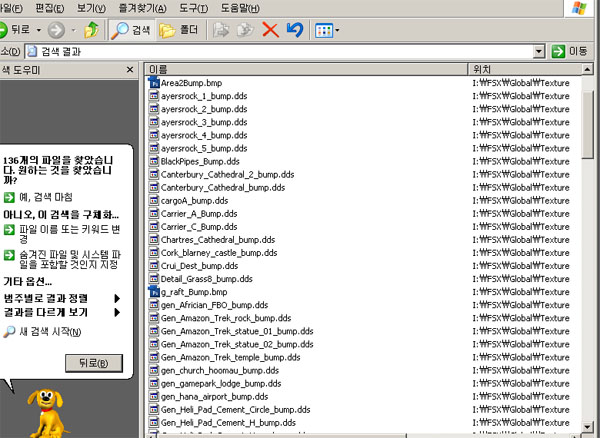Open the 즐겨찾기(A) menu
Image resolution: width=600 pixels, height=438 pixels.
tap(142, 8)
